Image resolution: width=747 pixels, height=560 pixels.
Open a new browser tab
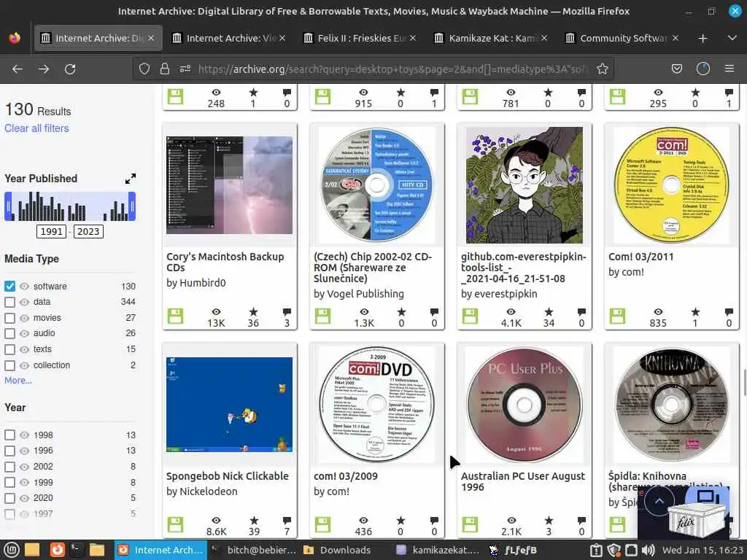[703, 38]
